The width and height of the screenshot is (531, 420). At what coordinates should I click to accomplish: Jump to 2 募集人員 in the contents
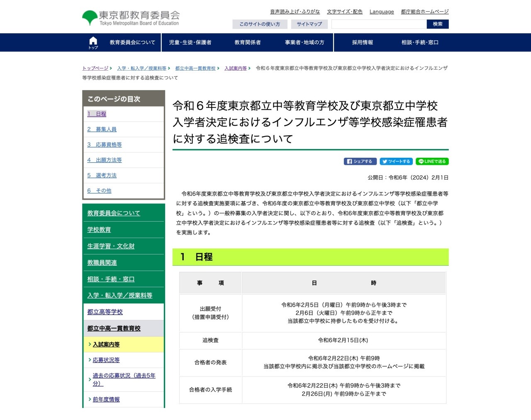click(102, 129)
